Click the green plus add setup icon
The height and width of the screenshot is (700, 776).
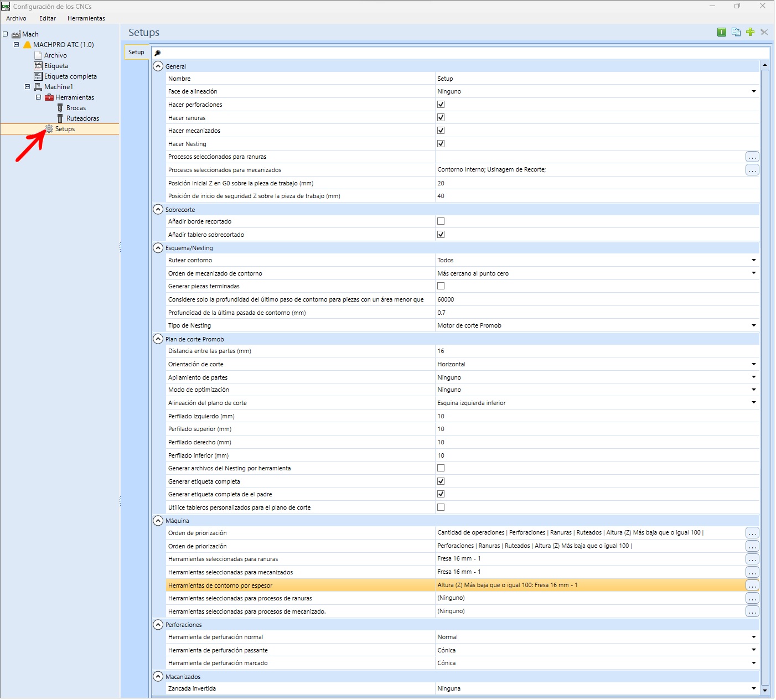(x=751, y=32)
